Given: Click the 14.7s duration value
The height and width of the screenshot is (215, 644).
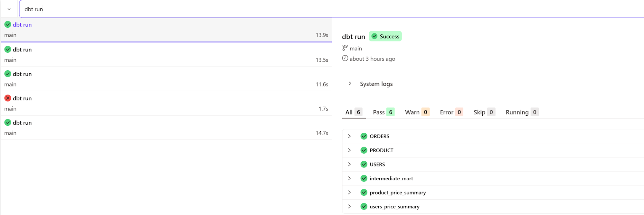Looking at the screenshot, I should 322,133.
